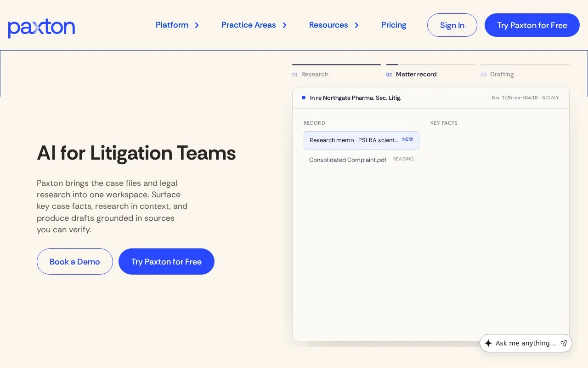The height and width of the screenshot is (368, 588).
Task: Open the Platform menu
Action: pos(172,25)
